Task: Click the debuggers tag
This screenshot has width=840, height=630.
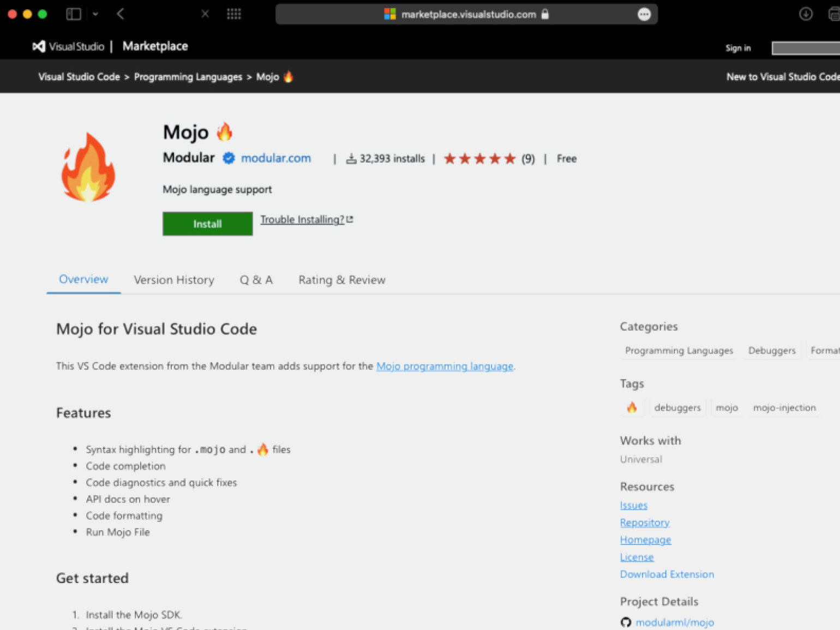Action: 677,407
